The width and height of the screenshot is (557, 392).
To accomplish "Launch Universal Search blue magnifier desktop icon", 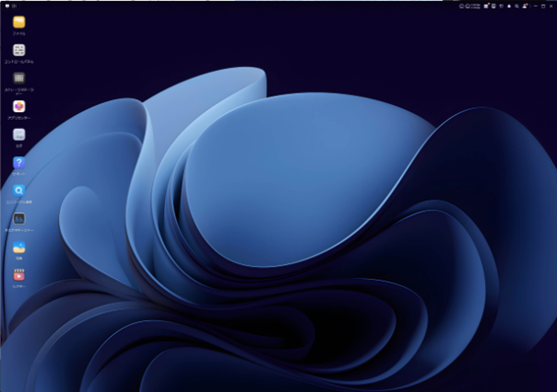I will point(19,191).
